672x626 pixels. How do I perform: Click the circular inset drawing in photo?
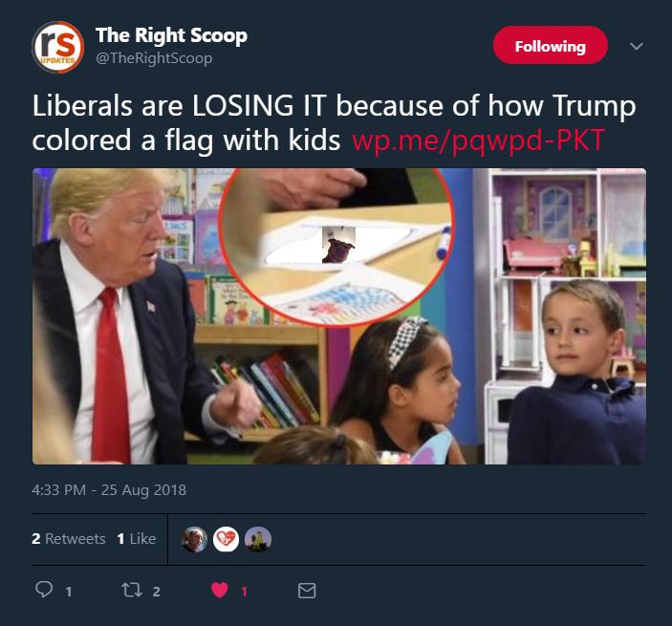point(336,247)
